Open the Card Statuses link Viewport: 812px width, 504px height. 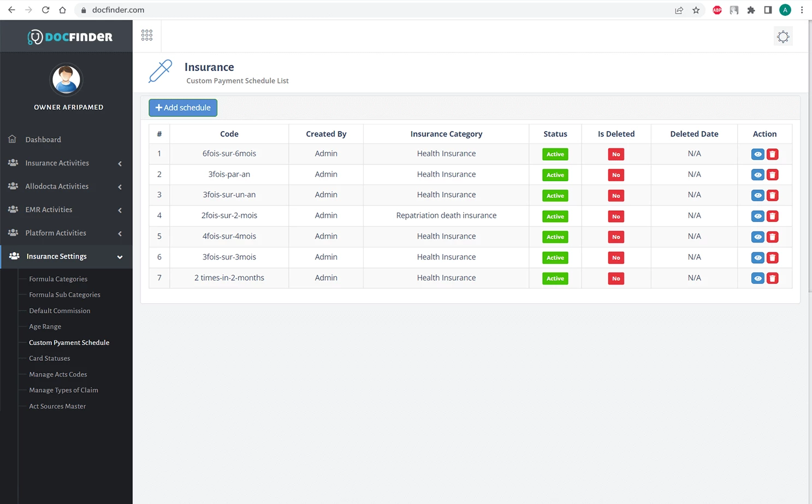coord(49,358)
